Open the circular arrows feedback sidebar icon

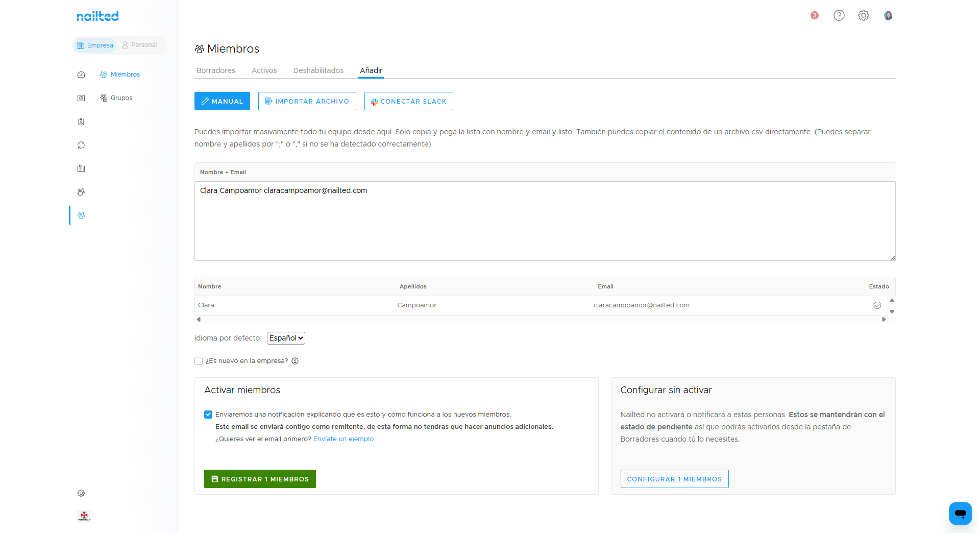click(81, 145)
